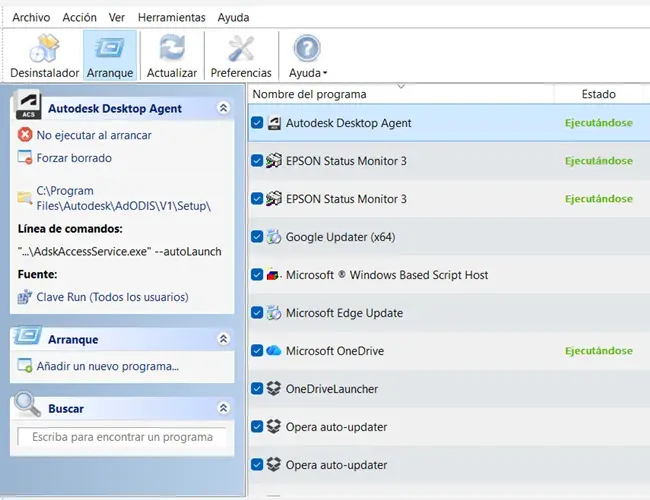
Task: Uncheck Autodesk Desktop Agent startup checkbox
Action: coord(257,123)
